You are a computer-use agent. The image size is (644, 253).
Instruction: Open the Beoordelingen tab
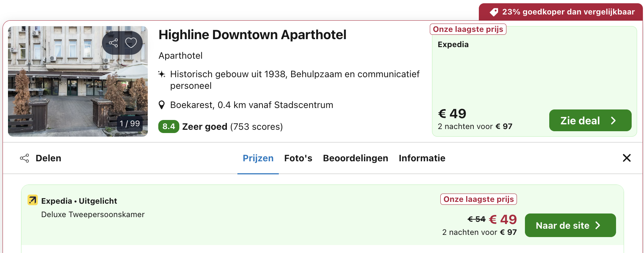click(x=355, y=158)
